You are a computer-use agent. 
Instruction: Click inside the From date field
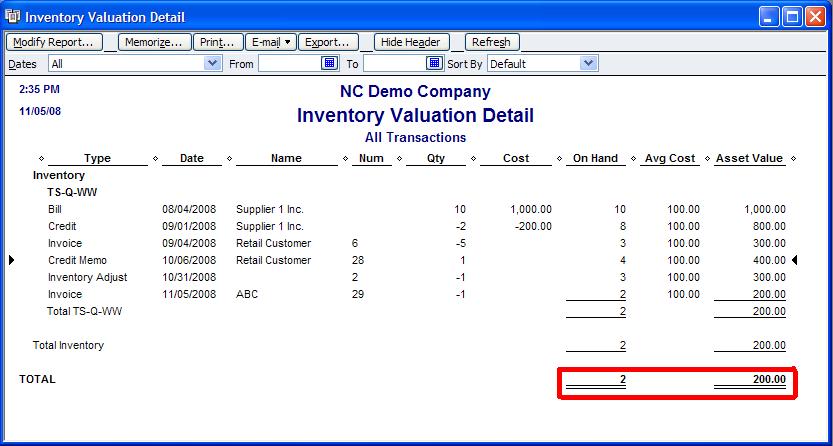[x=289, y=63]
